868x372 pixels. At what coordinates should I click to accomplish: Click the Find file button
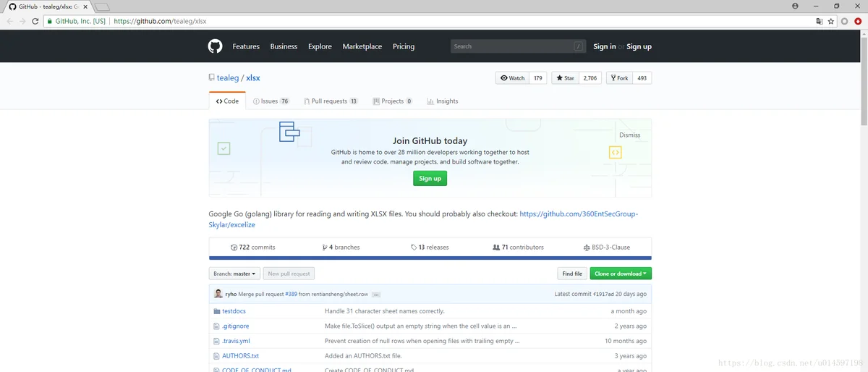click(x=572, y=274)
